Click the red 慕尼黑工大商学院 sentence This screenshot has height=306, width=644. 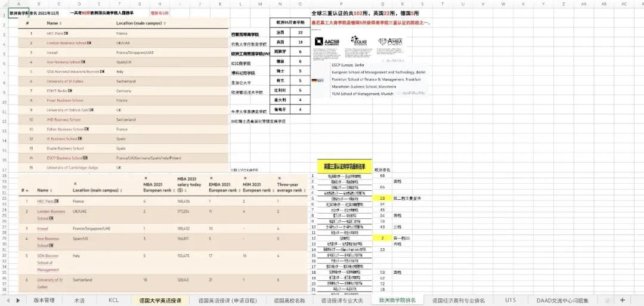tap(371, 23)
